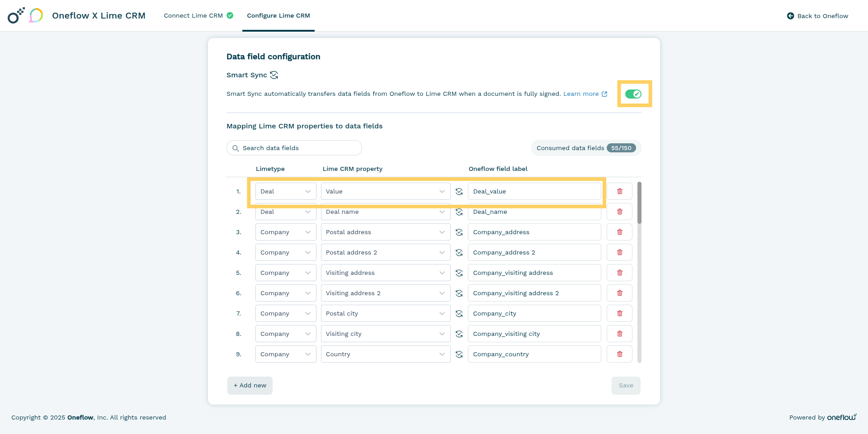Click sync icon beside Company_visiting address

pyautogui.click(x=459, y=273)
